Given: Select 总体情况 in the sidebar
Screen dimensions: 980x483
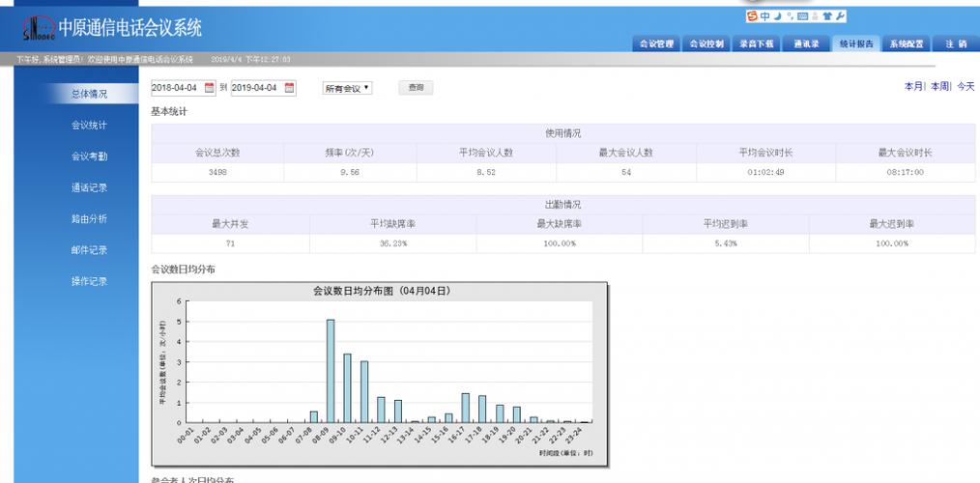Looking at the screenshot, I should 89,94.
